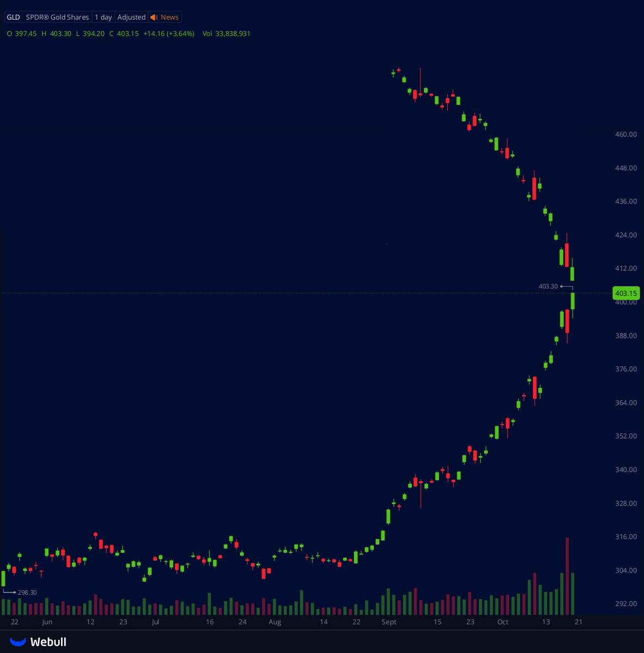The width and height of the screenshot is (644, 653).
Task: Click the 328.00 price axis label
Action: click(626, 503)
